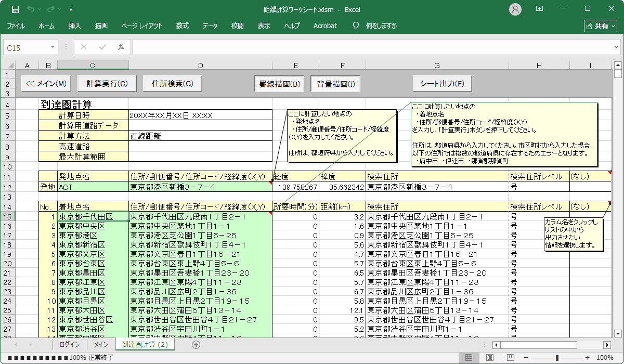Click the 東京都世田谷区 destination name cell
Viewport: 624px width, 364px height.
click(93, 319)
